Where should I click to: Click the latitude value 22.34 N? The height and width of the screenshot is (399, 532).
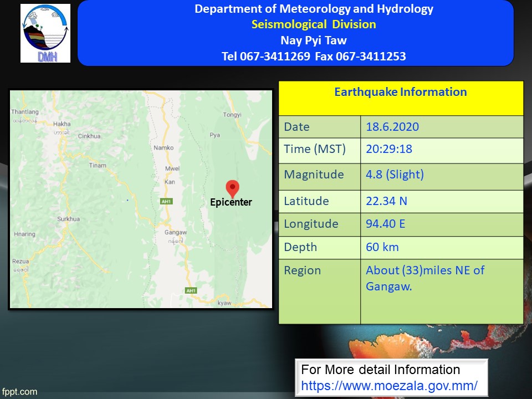pos(386,201)
